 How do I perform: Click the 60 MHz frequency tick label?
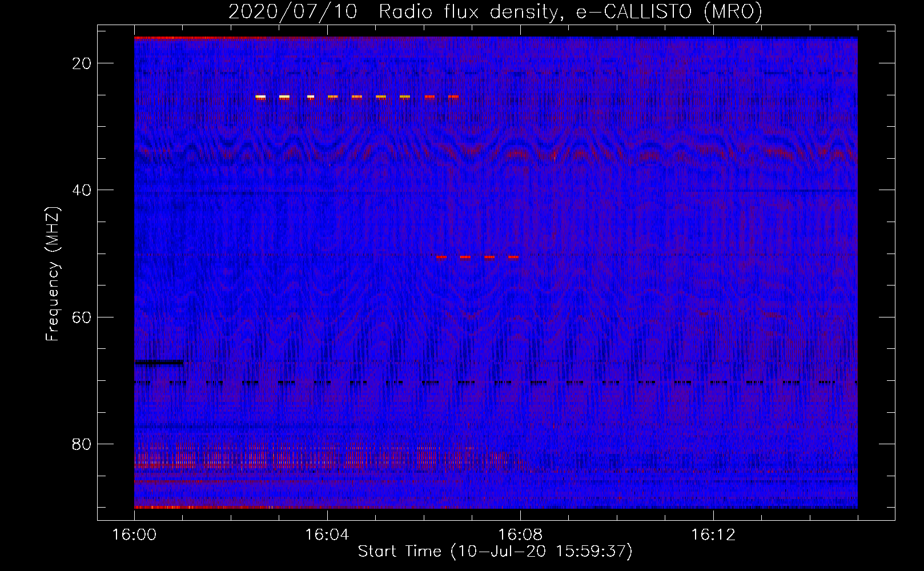[x=82, y=317]
